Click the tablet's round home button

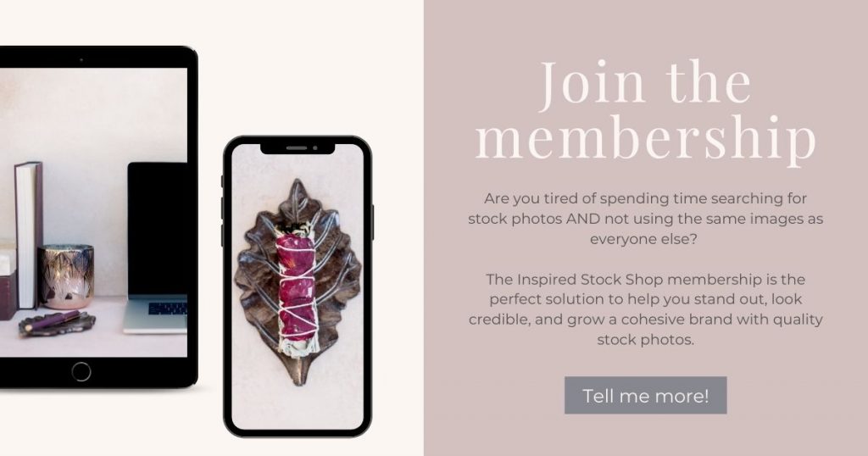coord(81,372)
